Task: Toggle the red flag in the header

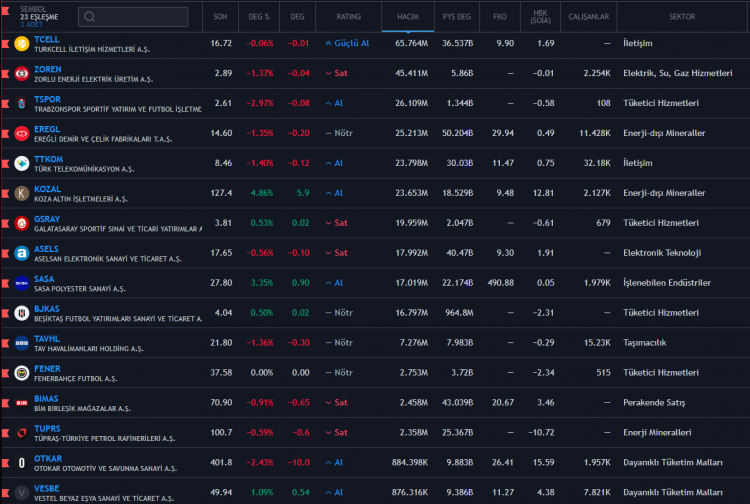Action: [x=6, y=11]
